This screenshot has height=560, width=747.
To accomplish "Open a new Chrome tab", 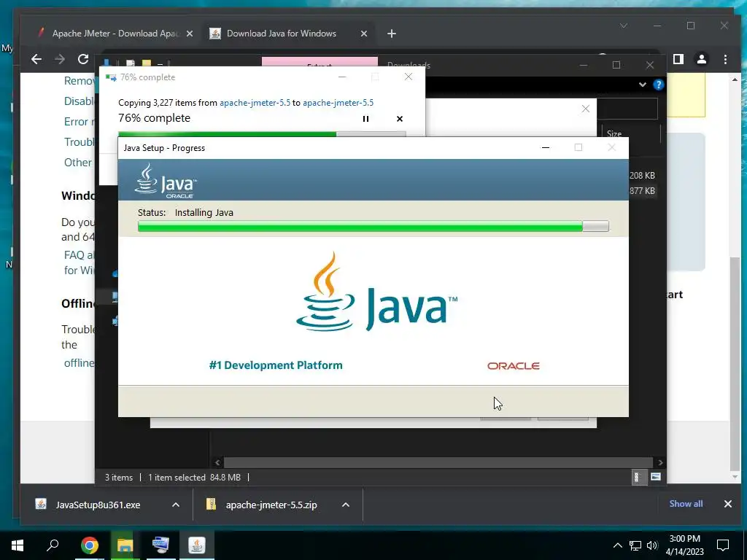I will [392, 34].
